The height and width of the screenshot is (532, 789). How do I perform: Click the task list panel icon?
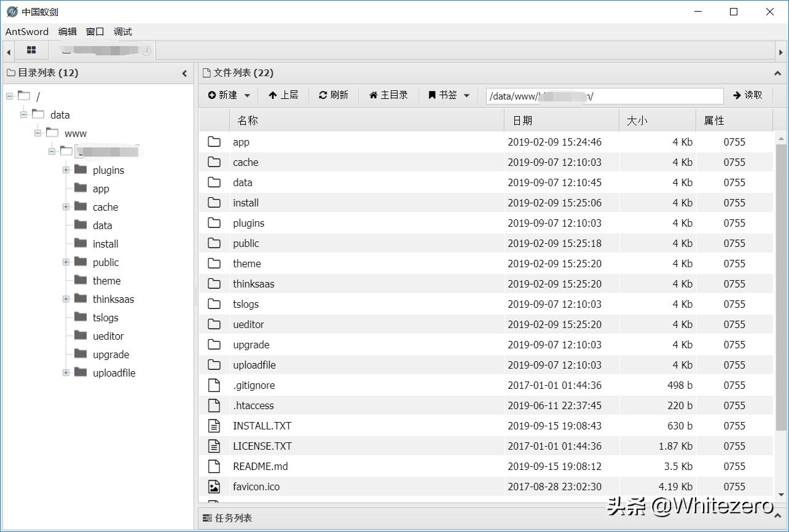point(207,518)
